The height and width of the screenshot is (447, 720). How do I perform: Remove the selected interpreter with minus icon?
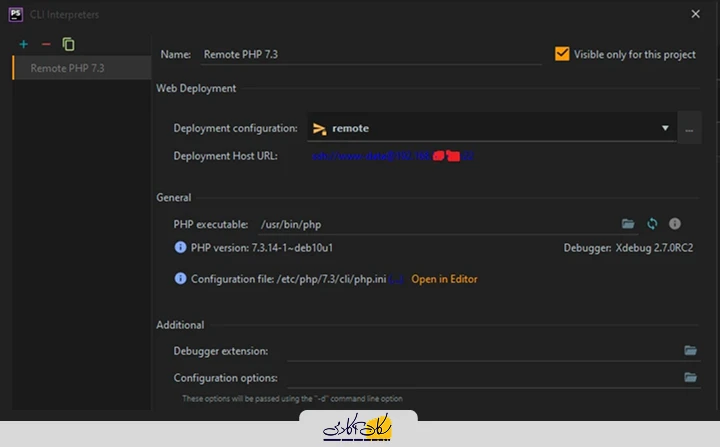[x=45, y=44]
